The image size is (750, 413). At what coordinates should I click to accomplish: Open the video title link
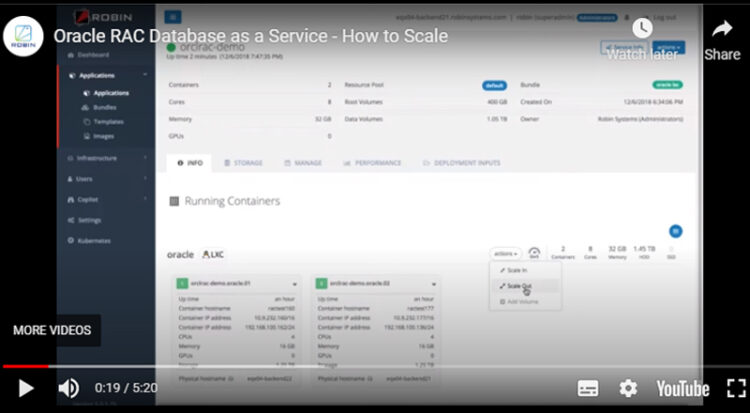click(x=251, y=36)
